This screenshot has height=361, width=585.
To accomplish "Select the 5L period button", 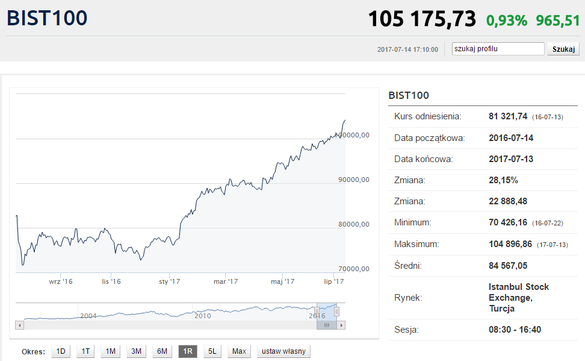I will coord(212,351).
